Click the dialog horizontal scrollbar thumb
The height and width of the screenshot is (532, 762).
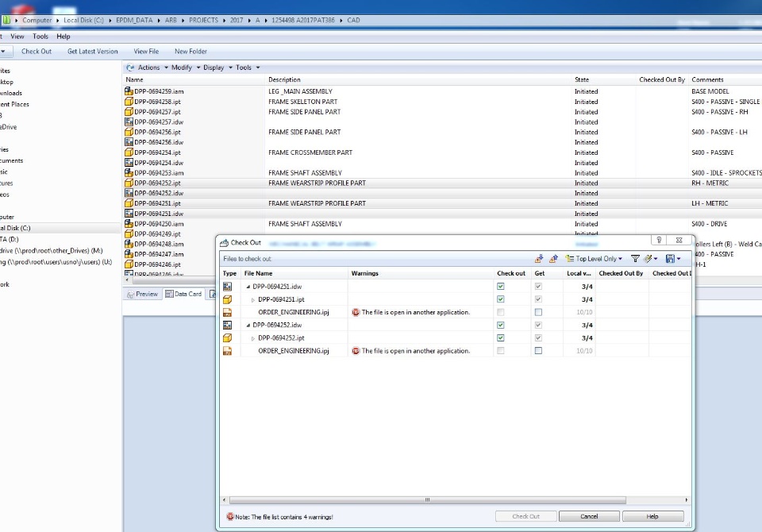click(x=428, y=500)
